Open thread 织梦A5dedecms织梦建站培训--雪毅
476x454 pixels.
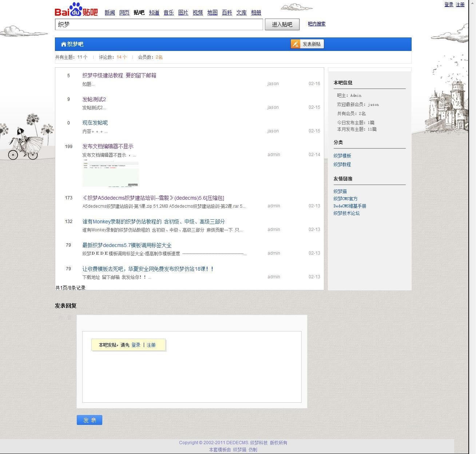[x=153, y=198]
